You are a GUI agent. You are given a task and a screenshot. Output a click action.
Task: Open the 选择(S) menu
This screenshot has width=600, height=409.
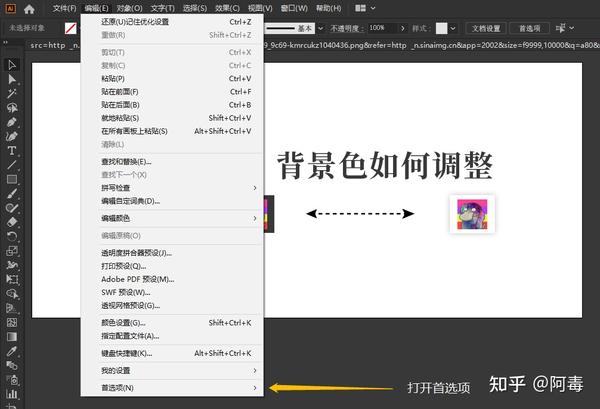195,8
